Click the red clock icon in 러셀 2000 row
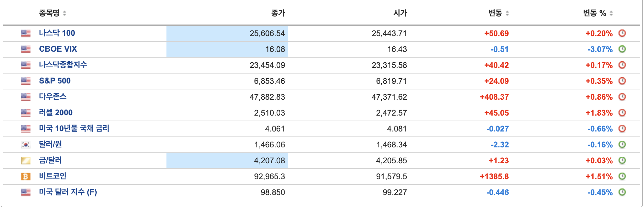 (622, 113)
